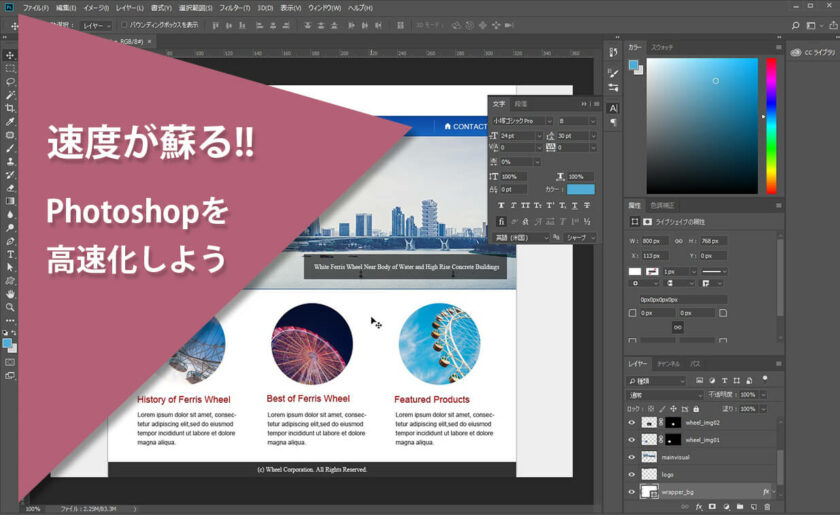
Task: Select the Gradient tool
Action: click(x=10, y=201)
